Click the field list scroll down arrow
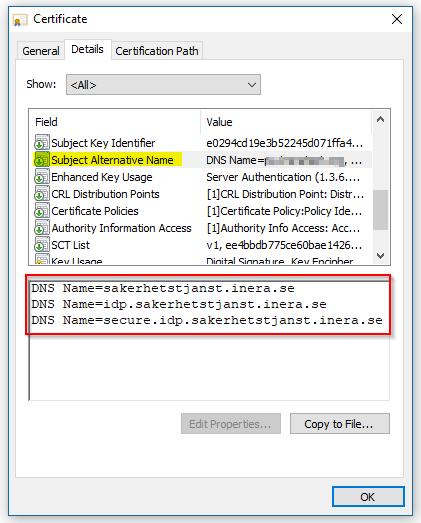The image size is (421, 523). point(380,256)
